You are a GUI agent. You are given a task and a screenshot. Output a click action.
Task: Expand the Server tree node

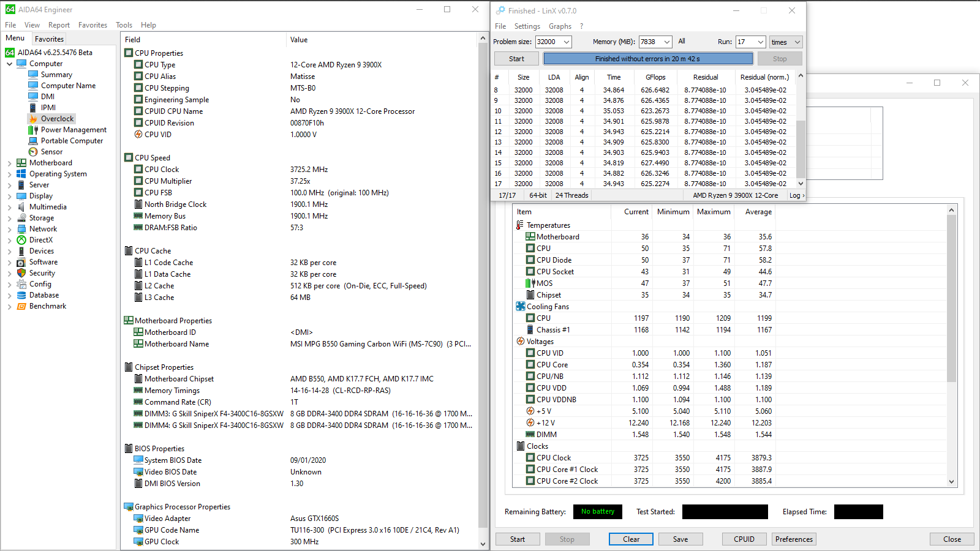[x=10, y=185]
